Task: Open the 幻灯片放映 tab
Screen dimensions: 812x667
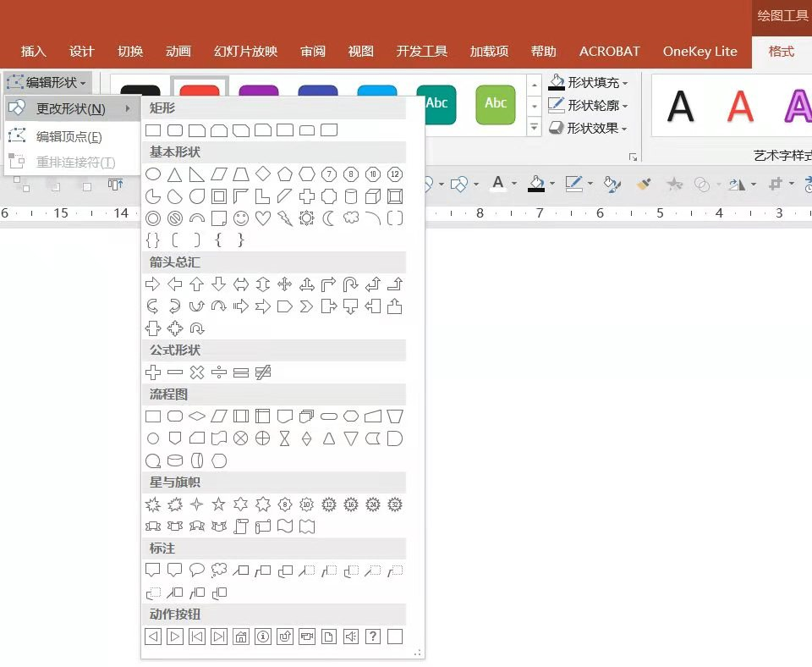Action: tap(245, 52)
